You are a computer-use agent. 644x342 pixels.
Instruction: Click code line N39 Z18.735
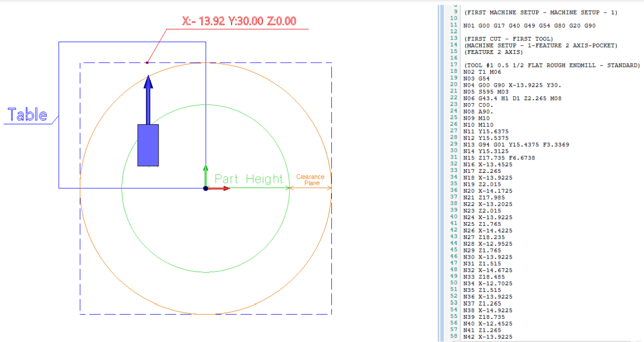[x=484, y=317]
